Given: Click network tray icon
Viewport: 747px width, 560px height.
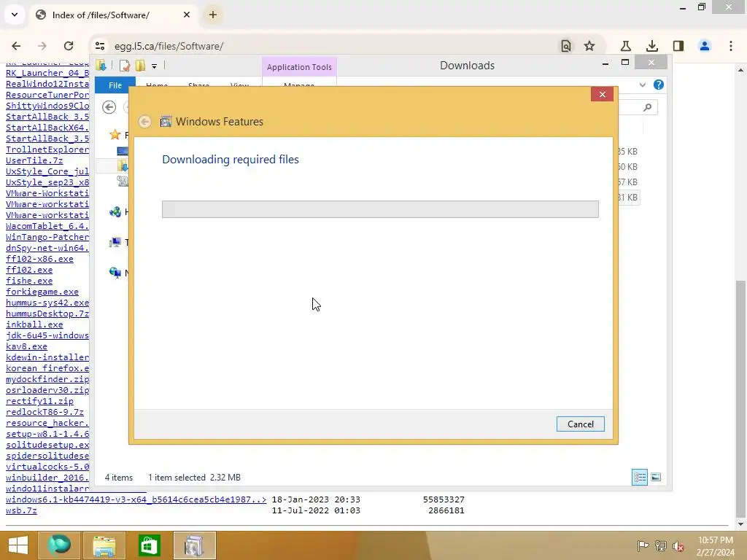Looking at the screenshot, I should (660, 545).
